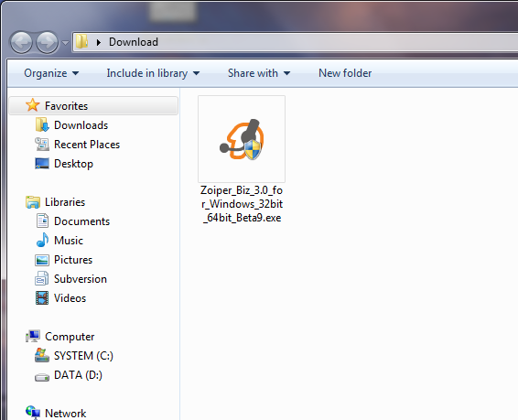518x420 pixels.
Task: Open Recent Places in the sidebar
Action: (x=87, y=145)
